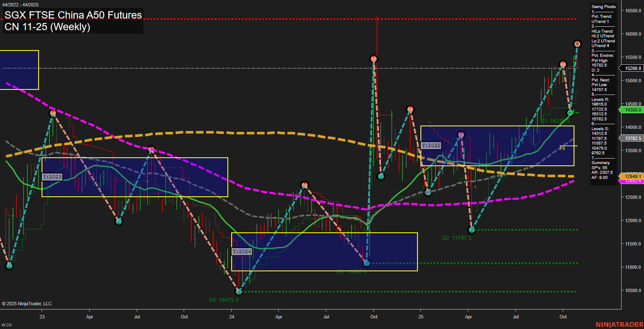Click the Hi:2 UTrend line in panel

603,36
